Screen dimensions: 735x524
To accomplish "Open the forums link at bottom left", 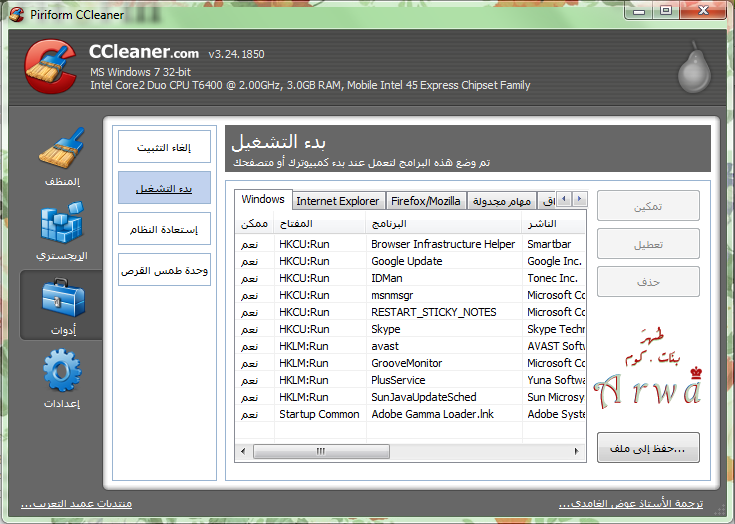I will [x=77, y=503].
